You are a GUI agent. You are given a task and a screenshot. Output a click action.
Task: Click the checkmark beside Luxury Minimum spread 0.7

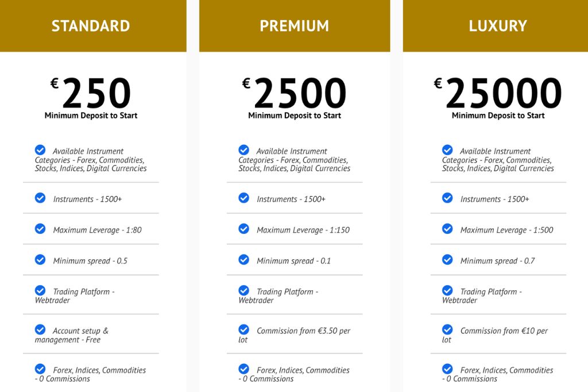coord(447,259)
